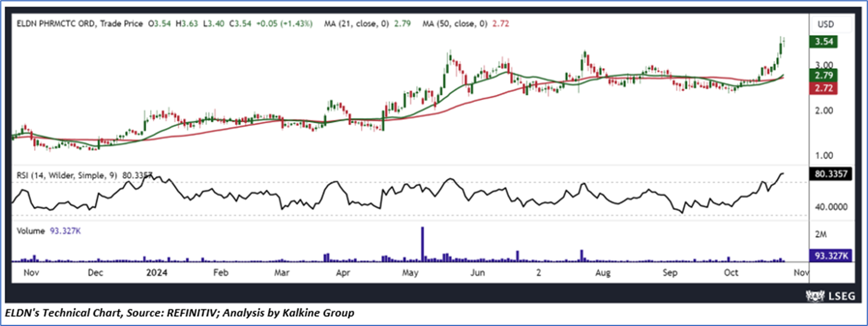Click the Feb marker on the time axis
This screenshot has height=326, width=868.
point(221,272)
